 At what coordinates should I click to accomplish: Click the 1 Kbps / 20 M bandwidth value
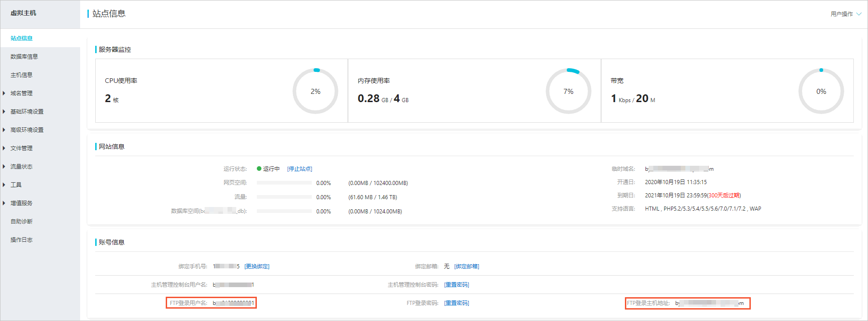(x=633, y=98)
